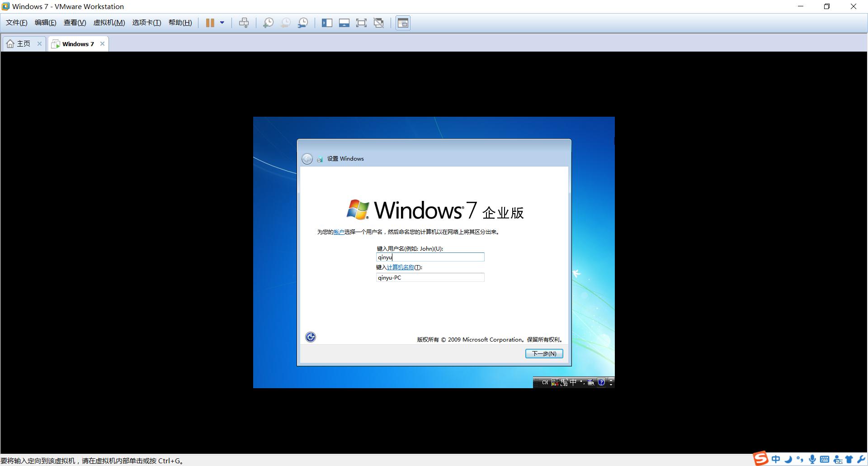Click the CH language indicator in guest
The height and width of the screenshot is (466, 868).
[x=545, y=382]
